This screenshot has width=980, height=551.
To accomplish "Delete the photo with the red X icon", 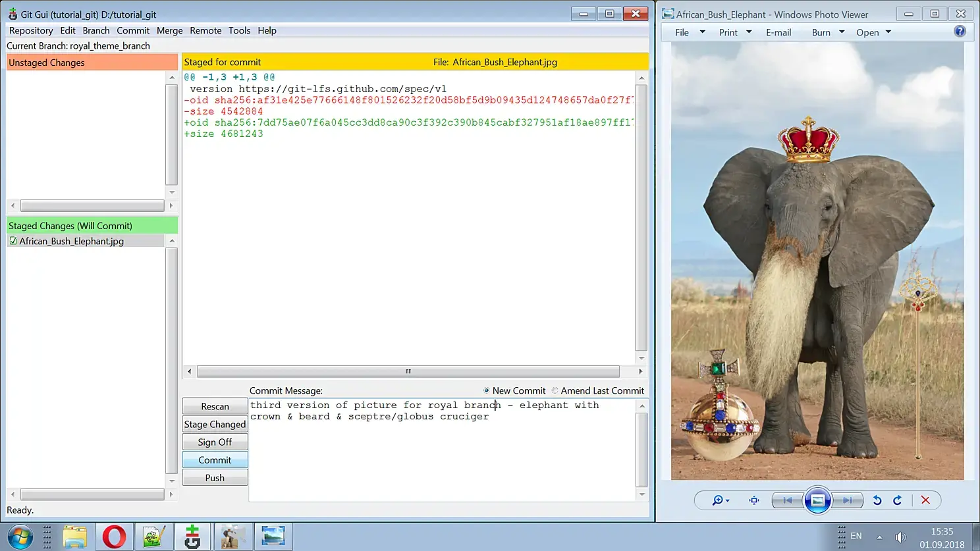I will click(x=925, y=500).
